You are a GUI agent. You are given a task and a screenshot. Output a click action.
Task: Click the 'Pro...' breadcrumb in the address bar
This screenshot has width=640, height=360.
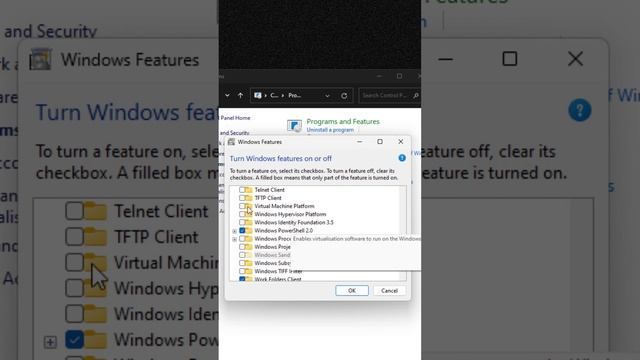[x=295, y=95]
